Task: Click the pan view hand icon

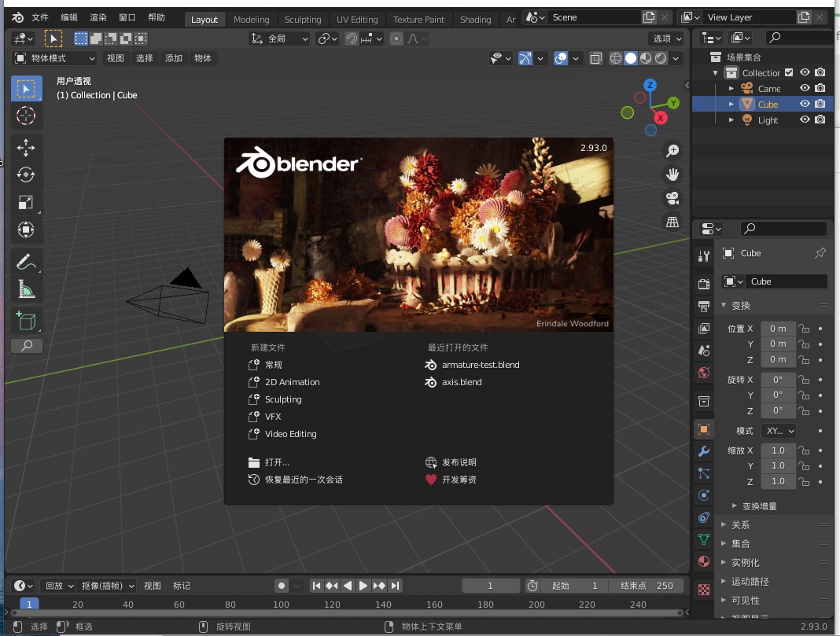Action: (672, 175)
